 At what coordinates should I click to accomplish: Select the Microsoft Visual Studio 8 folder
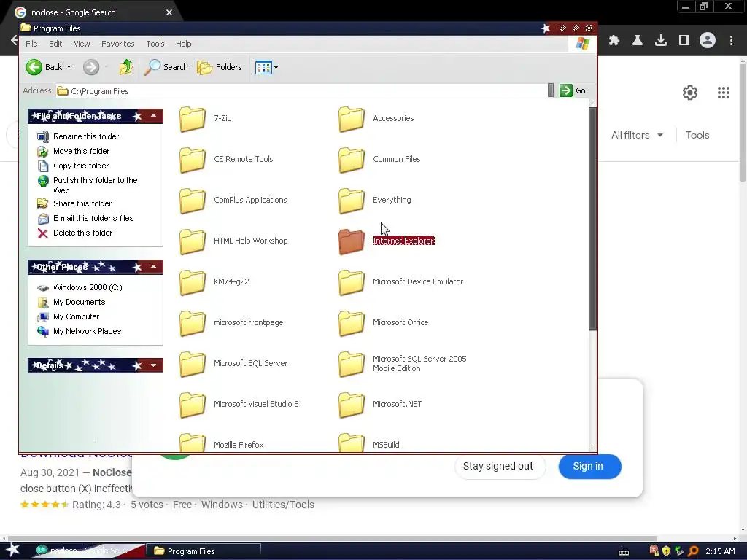193,405
